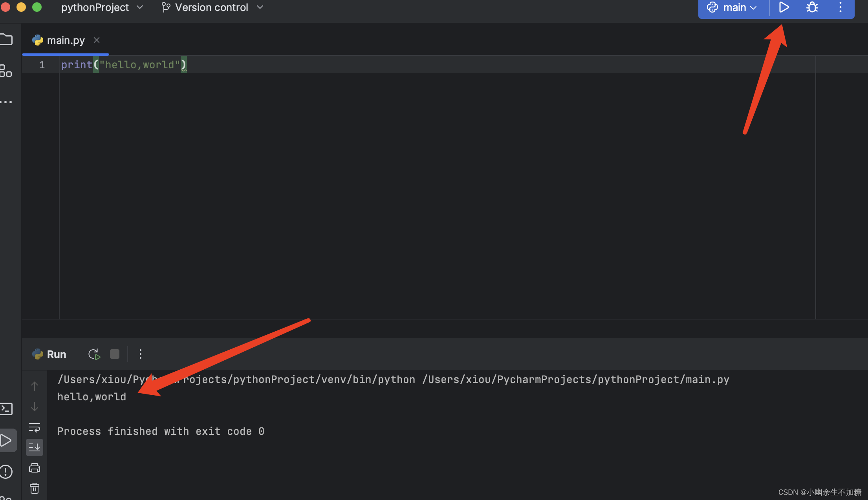Toggle the Run tool window sidebar button
The height and width of the screenshot is (500, 868).
click(x=6, y=440)
